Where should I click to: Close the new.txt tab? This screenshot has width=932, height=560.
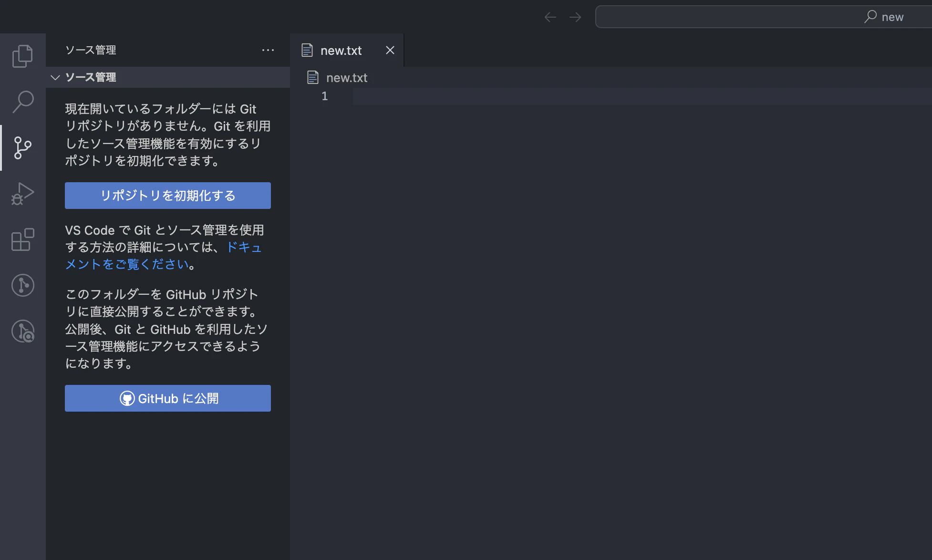[x=390, y=50]
